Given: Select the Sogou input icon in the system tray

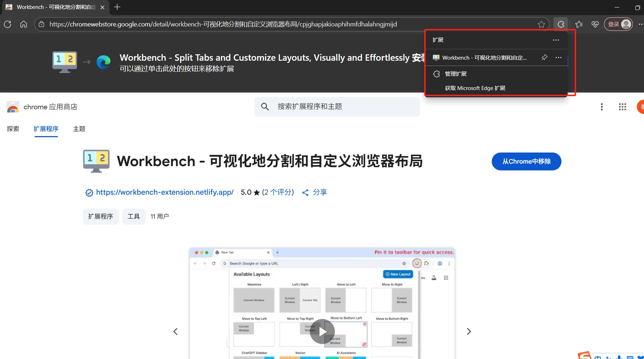Looking at the screenshot, I should [585, 355].
